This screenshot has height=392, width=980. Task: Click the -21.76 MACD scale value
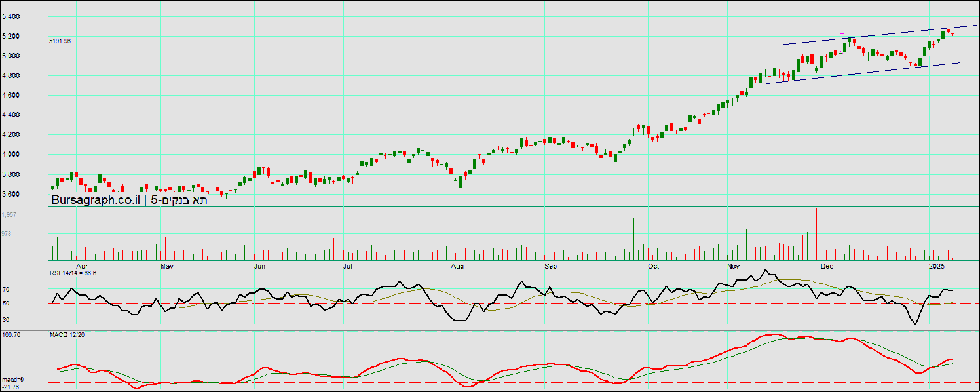coord(11,387)
